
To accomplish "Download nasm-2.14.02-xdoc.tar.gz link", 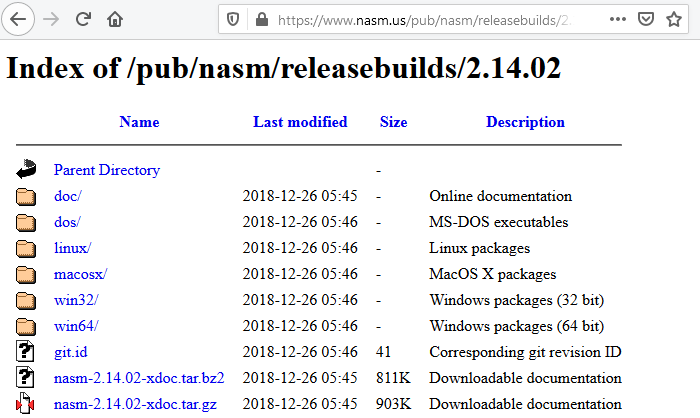I will [x=135, y=404].
